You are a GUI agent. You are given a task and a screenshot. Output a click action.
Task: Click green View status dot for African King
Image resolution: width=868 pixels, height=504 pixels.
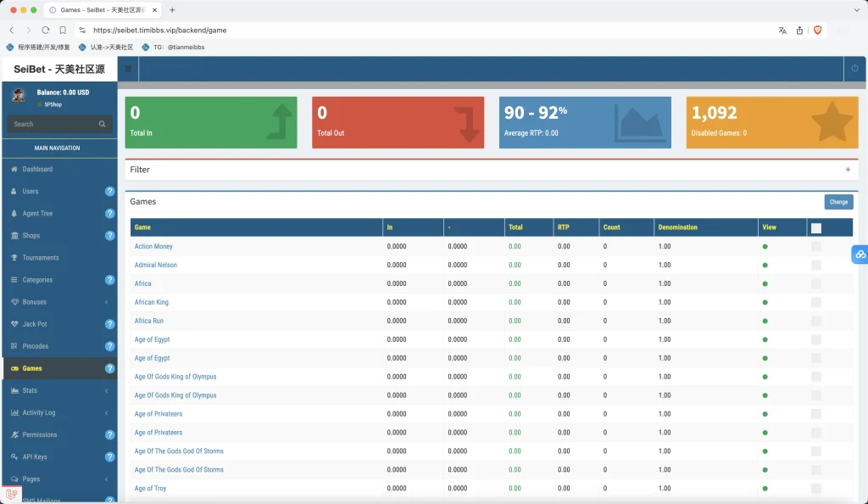(x=765, y=302)
